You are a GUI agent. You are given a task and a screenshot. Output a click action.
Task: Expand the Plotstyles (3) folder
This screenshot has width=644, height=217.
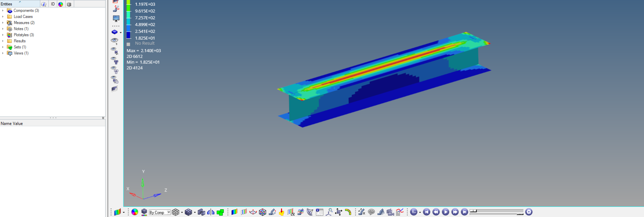3,35
